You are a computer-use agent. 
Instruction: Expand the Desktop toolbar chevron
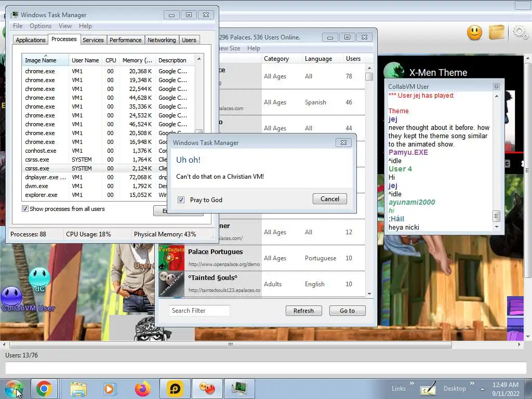[x=472, y=383]
